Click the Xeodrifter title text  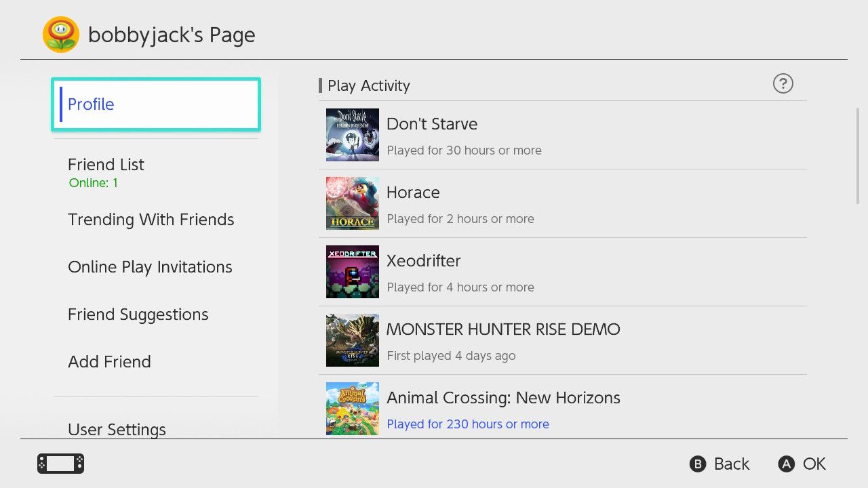click(x=423, y=261)
